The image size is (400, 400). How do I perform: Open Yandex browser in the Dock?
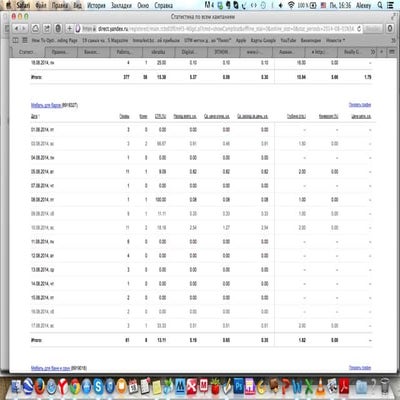pos(63,387)
